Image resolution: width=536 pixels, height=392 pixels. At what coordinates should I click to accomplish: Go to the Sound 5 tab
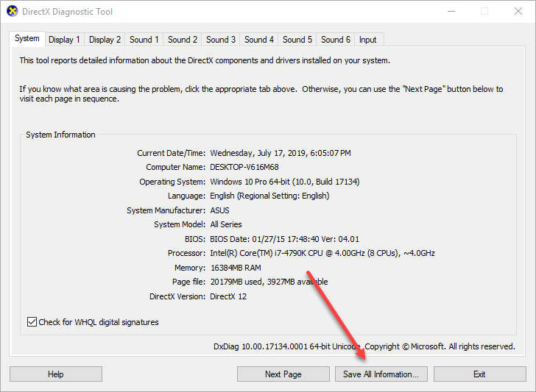click(x=297, y=40)
